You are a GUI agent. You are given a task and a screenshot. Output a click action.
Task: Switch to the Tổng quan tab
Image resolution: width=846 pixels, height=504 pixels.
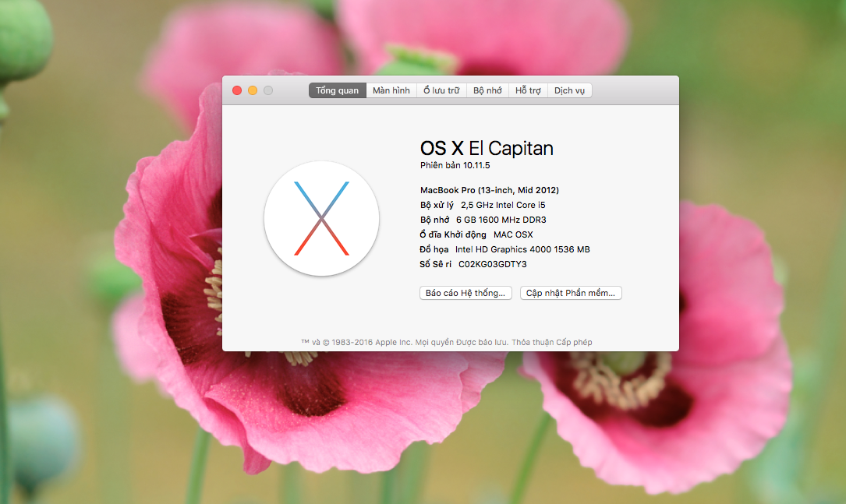(x=337, y=90)
